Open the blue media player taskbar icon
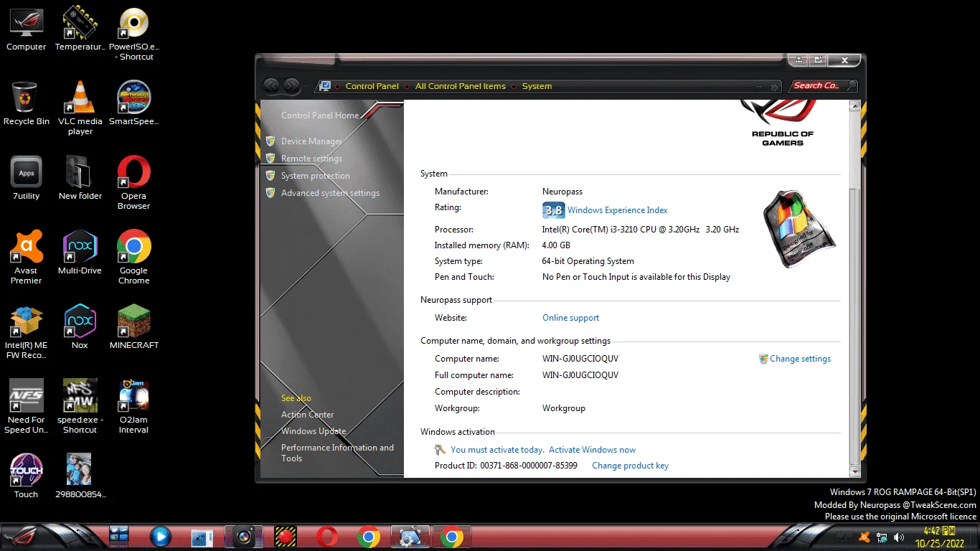Image resolution: width=980 pixels, height=551 pixels. point(161,537)
